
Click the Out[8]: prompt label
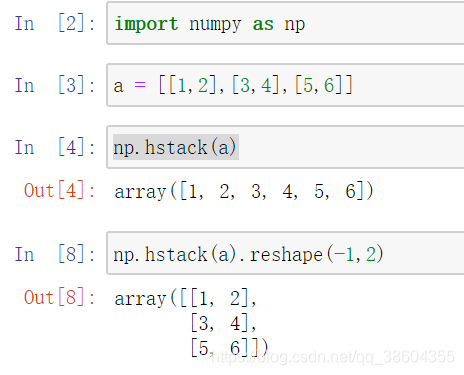(60, 297)
